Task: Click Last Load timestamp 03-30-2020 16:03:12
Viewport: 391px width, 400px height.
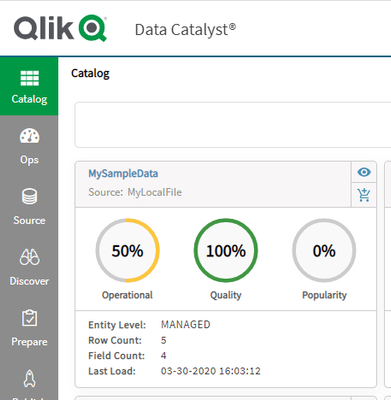Action: point(211,371)
